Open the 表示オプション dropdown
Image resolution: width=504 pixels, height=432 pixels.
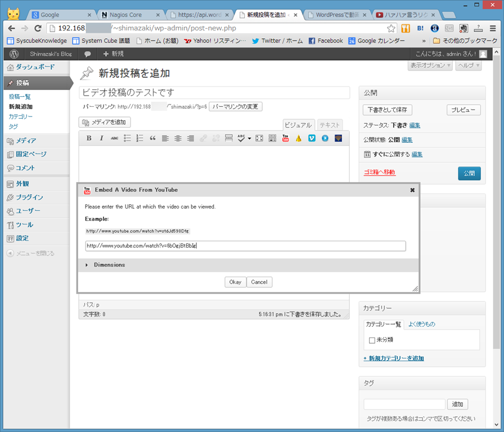point(430,66)
